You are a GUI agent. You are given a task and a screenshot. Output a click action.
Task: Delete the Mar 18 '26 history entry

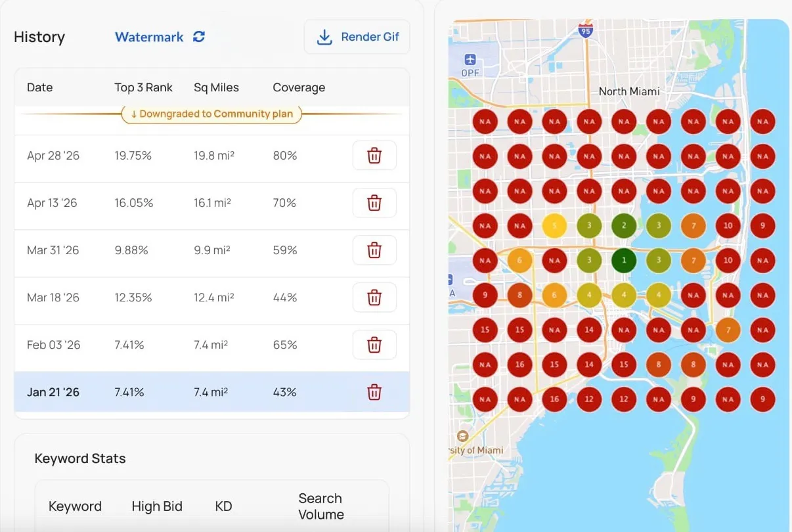(374, 298)
